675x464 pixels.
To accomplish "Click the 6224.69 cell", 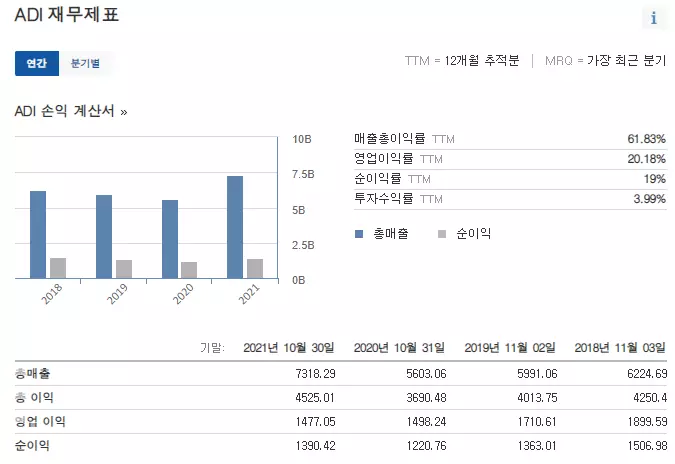I will 647,374.
